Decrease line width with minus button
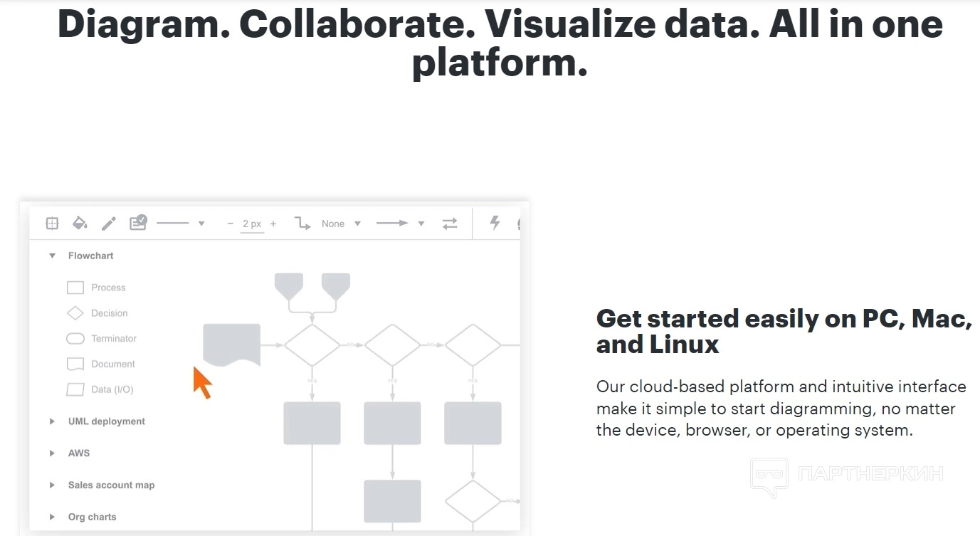This screenshot has height=536, width=980. point(230,224)
